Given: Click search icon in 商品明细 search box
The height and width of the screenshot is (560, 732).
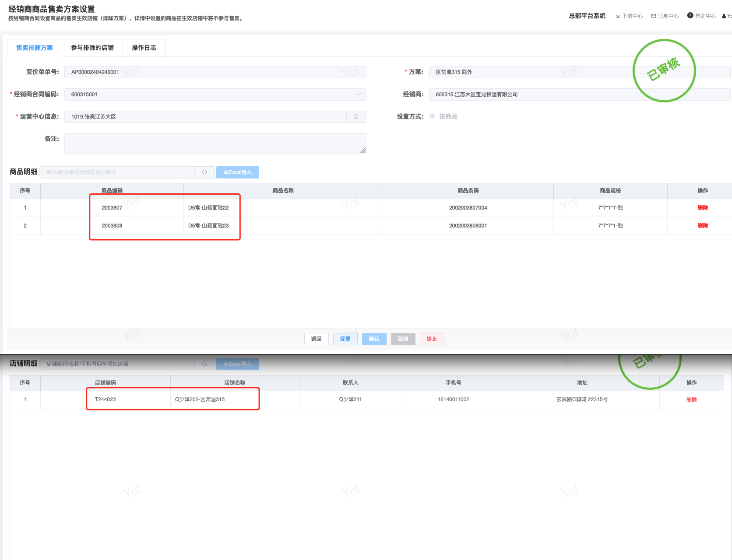Looking at the screenshot, I should click(x=204, y=172).
